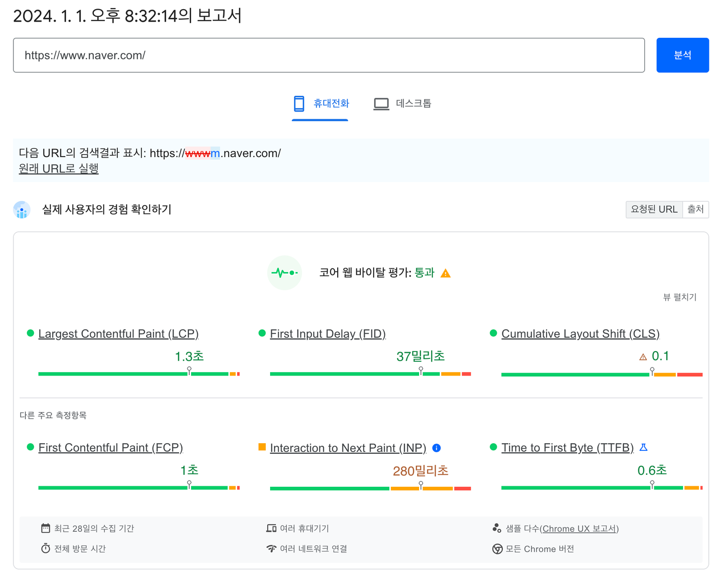The width and height of the screenshot is (728, 584).
Task: Click the blue 분석 button
Action: pyautogui.click(x=682, y=55)
